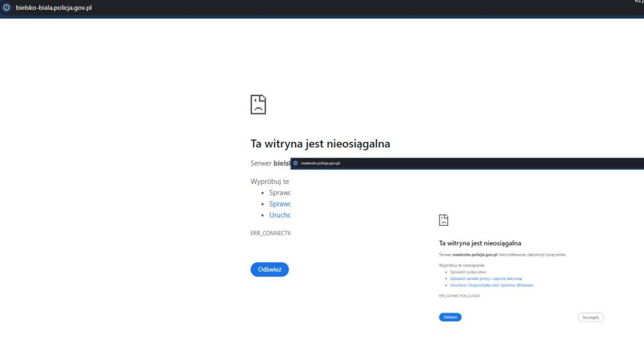Click the 'Sprawdź połączenie' bullet text
The width and height of the screenshot is (644, 350).
coord(467,272)
